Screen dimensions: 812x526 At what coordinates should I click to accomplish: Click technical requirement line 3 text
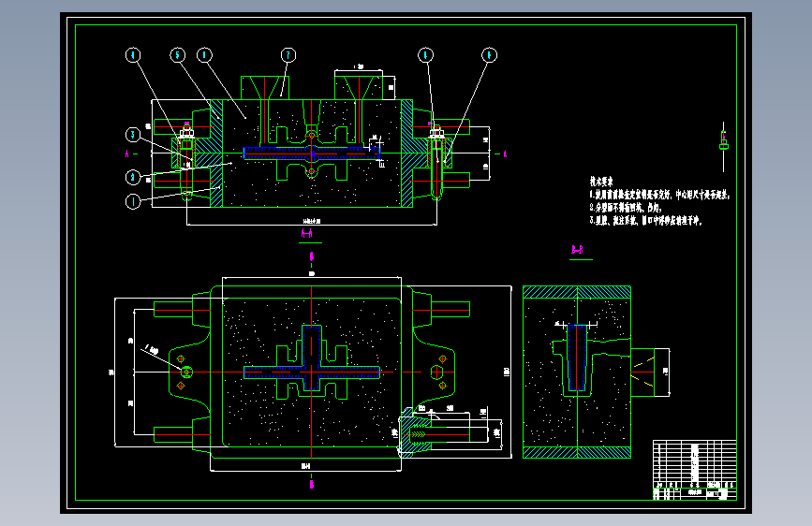click(646, 221)
